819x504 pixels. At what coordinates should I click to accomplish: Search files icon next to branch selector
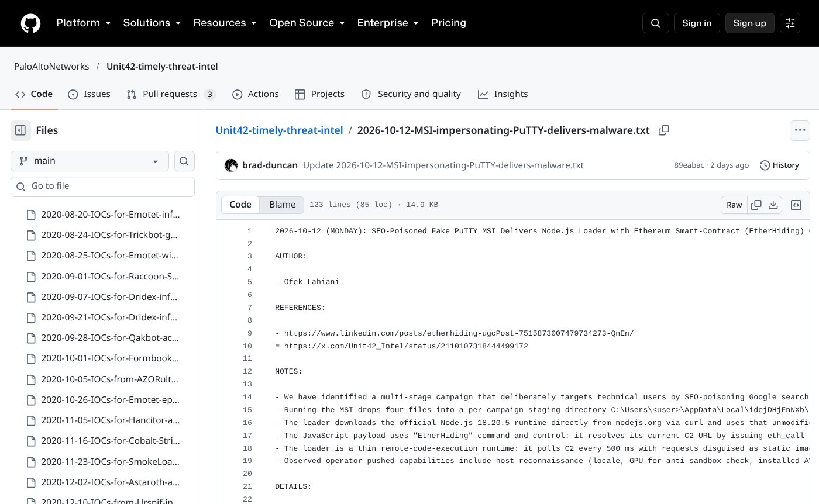pyautogui.click(x=184, y=161)
